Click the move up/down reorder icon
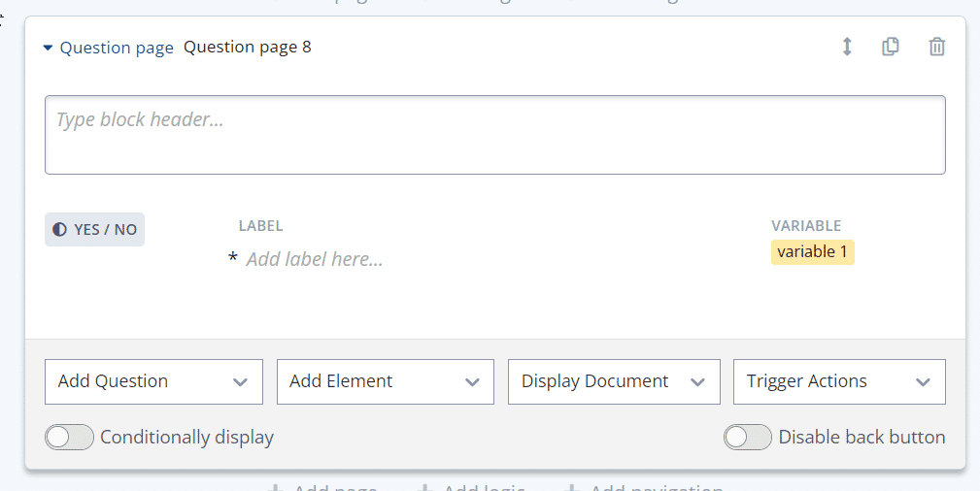Image resolution: width=980 pixels, height=491 pixels. click(x=847, y=47)
